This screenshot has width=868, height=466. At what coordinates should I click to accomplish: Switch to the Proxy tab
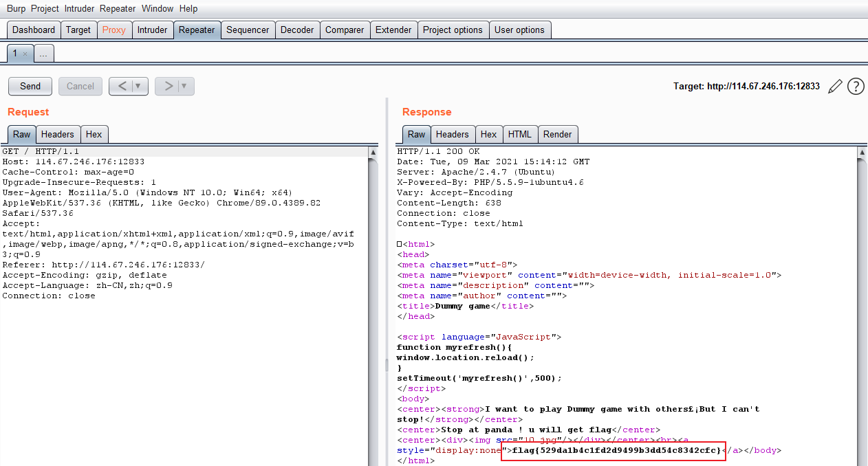point(114,30)
